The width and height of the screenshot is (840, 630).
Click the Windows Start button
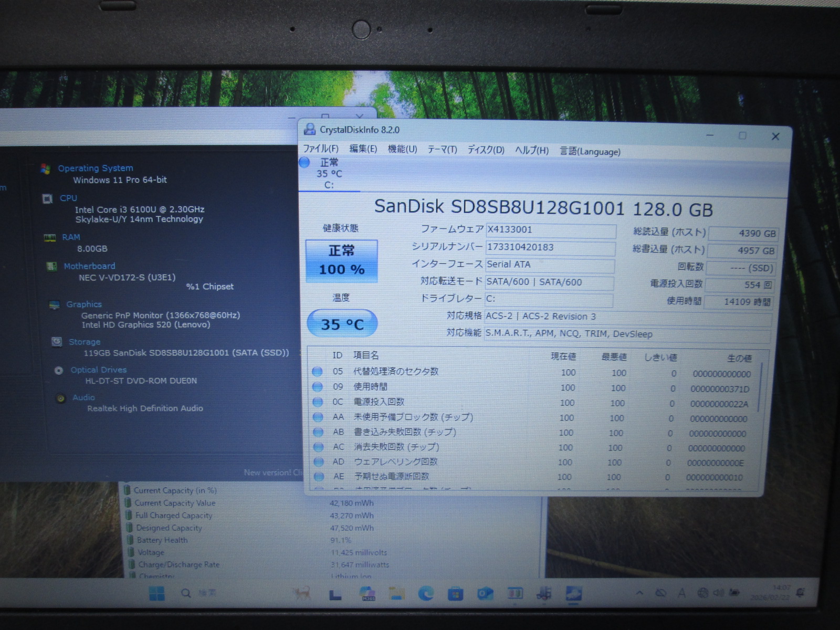click(x=156, y=594)
